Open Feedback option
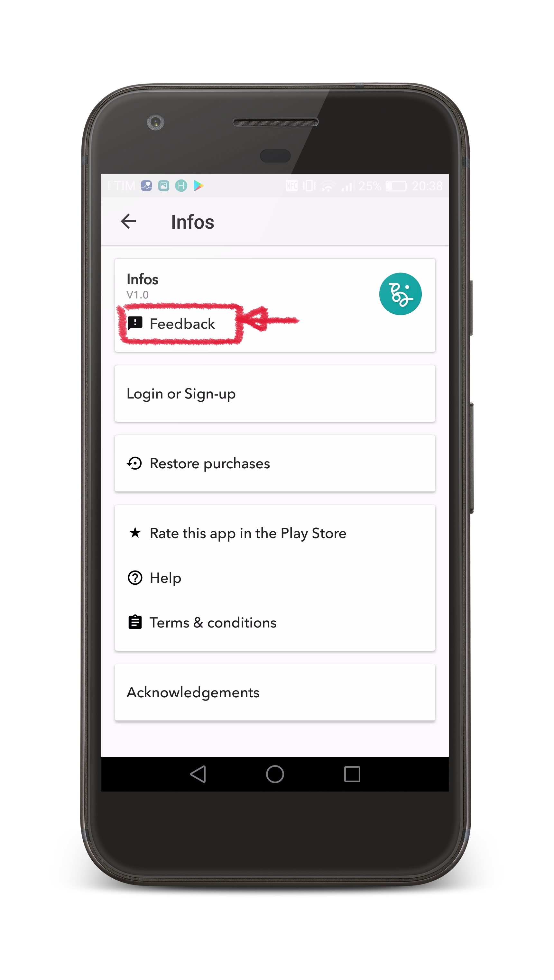Viewport: 554px width, 980px height. pyautogui.click(x=171, y=324)
